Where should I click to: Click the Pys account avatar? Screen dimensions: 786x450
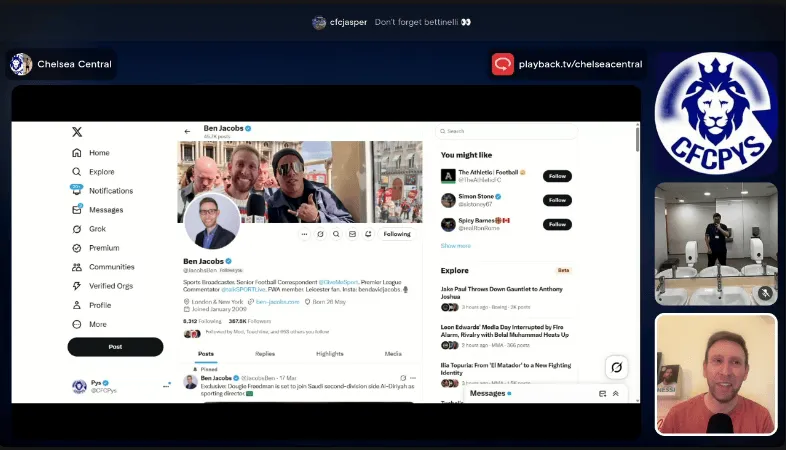pos(79,386)
